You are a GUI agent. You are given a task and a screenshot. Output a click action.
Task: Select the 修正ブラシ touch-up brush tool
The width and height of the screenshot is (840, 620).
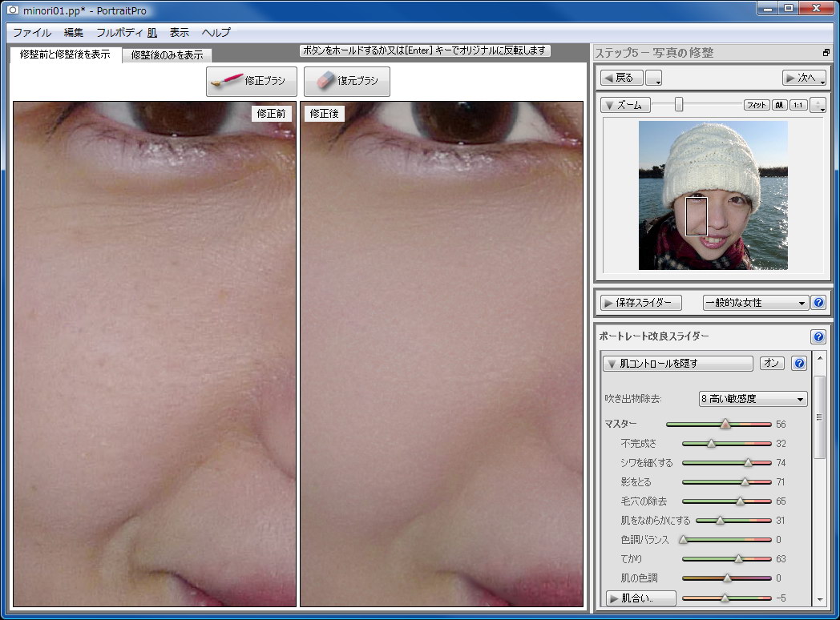(251, 82)
